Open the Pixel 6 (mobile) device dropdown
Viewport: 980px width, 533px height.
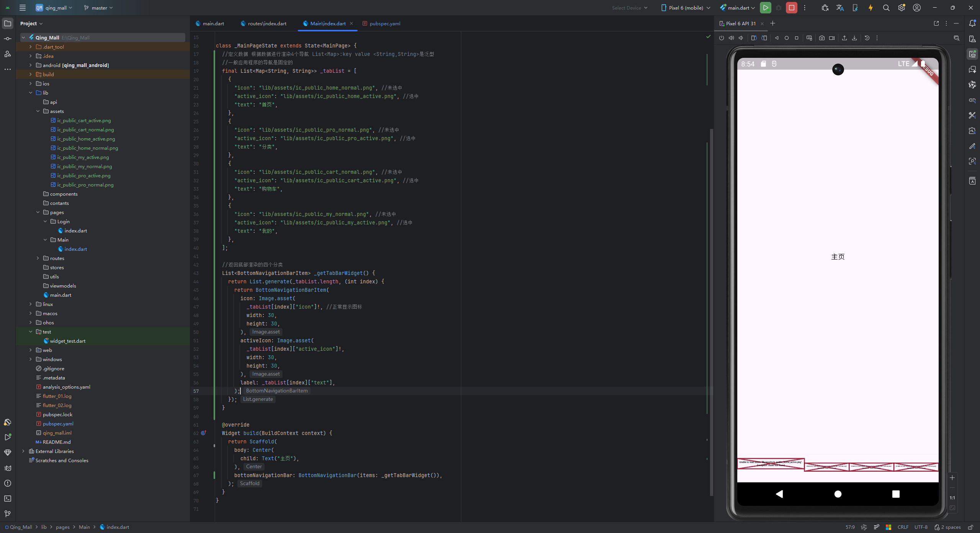click(686, 8)
